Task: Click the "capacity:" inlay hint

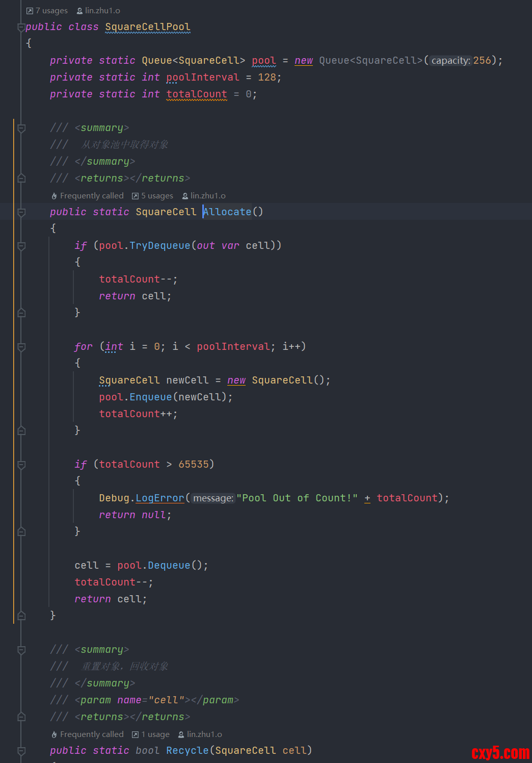Action: click(x=450, y=61)
